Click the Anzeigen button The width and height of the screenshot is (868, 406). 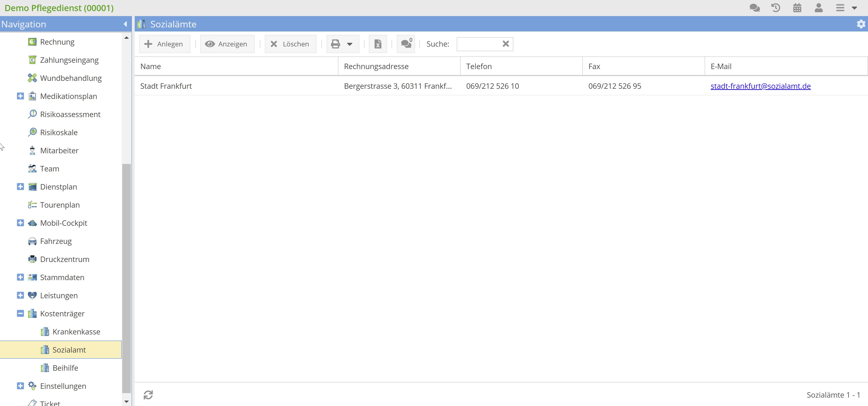pos(227,44)
